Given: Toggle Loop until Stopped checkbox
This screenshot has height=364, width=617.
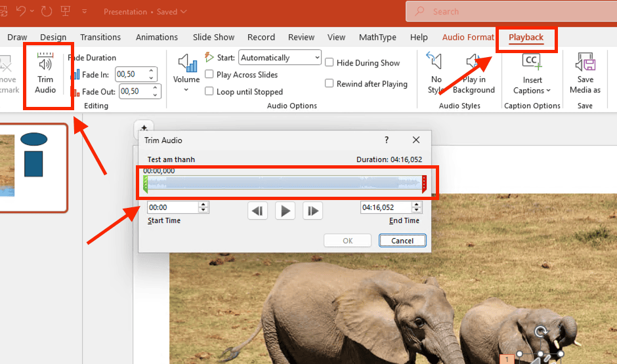Looking at the screenshot, I should 210,92.
